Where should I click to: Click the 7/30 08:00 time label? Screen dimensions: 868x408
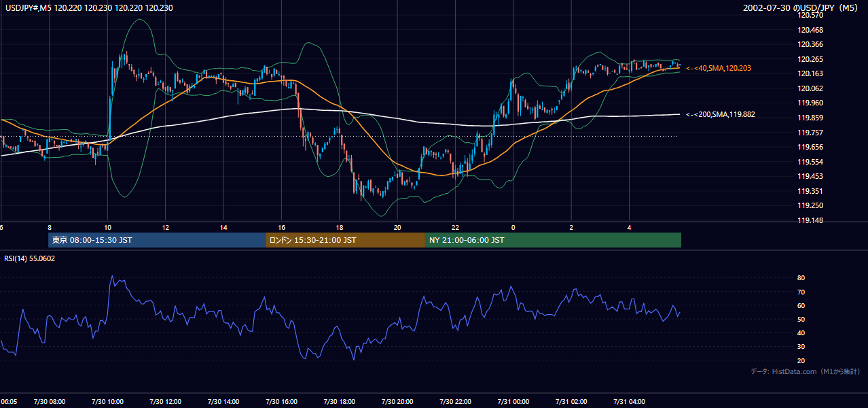coord(51,402)
